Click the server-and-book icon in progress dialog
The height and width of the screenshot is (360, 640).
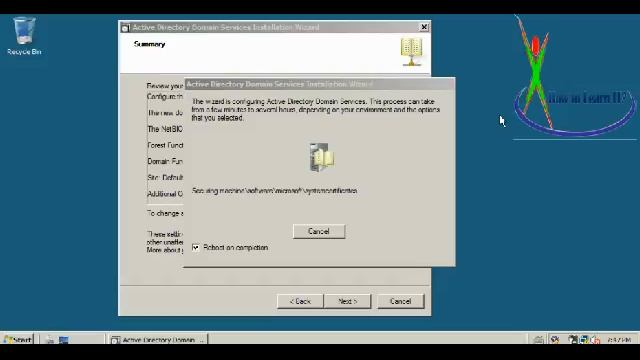click(321, 157)
